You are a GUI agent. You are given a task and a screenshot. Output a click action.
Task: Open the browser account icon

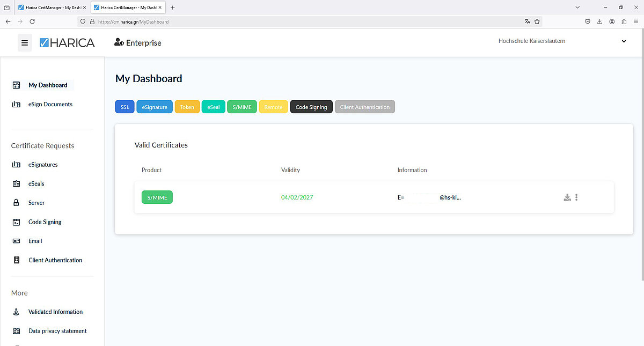(x=612, y=21)
